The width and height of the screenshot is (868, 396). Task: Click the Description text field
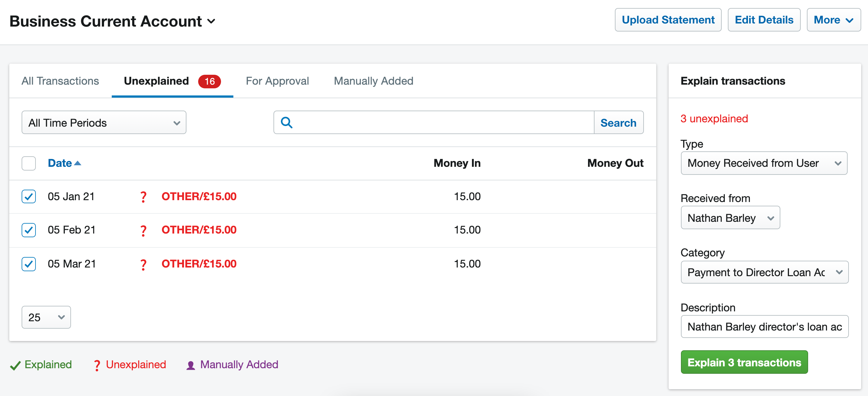(765, 326)
